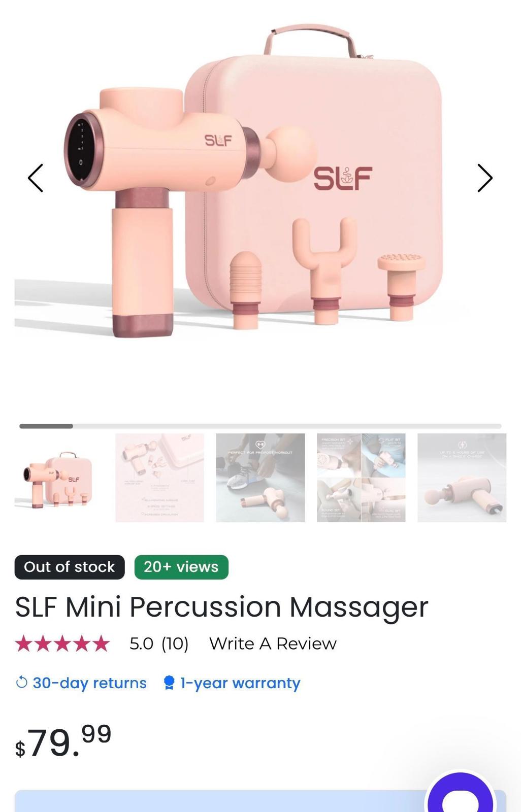The height and width of the screenshot is (812, 521).
Task: Select the first thumbnail with pink case
Action: [x=58, y=478]
